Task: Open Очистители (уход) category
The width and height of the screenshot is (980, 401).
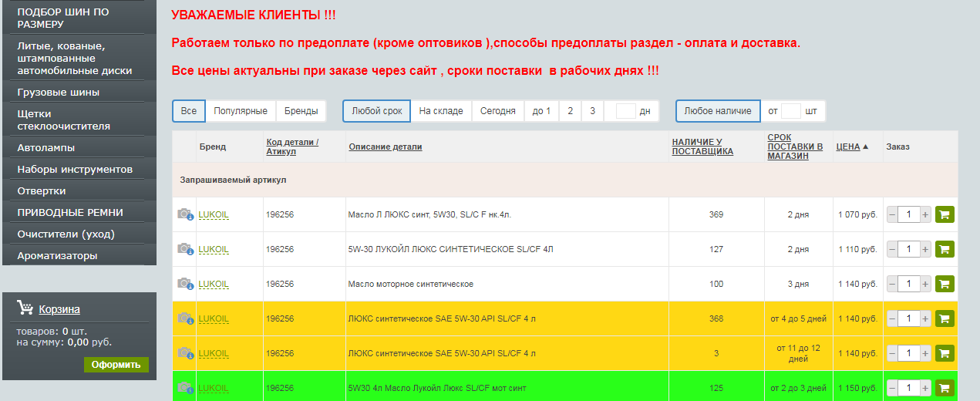Action: click(x=79, y=234)
